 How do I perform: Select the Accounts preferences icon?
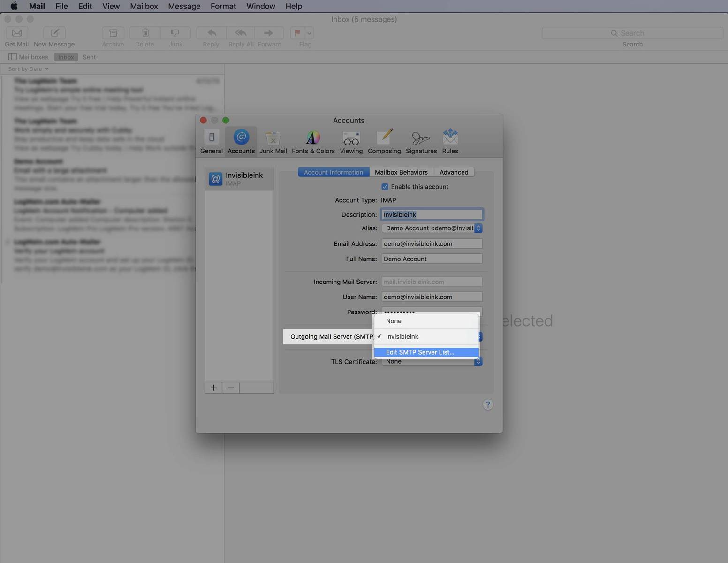[x=241, y=141]
